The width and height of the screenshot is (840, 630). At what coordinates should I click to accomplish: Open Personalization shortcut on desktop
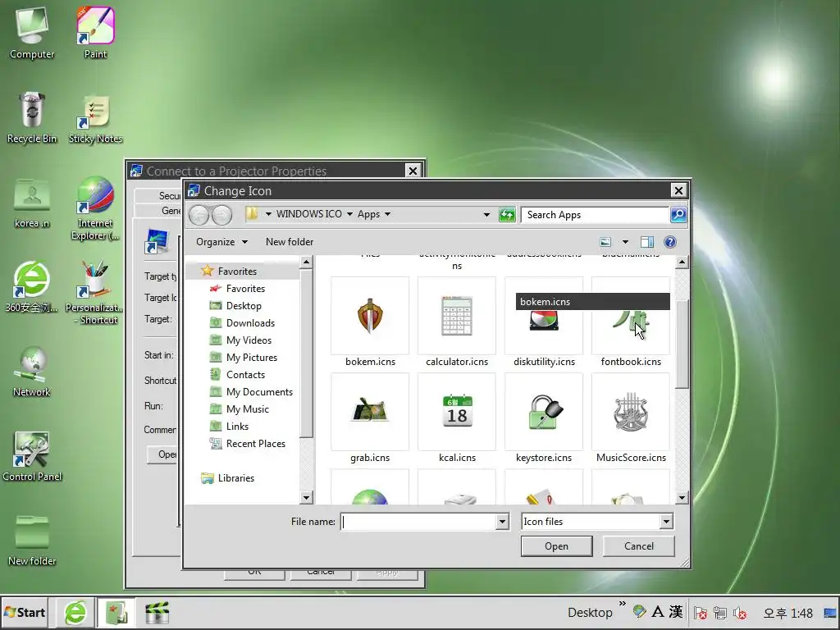pos(95,293)
